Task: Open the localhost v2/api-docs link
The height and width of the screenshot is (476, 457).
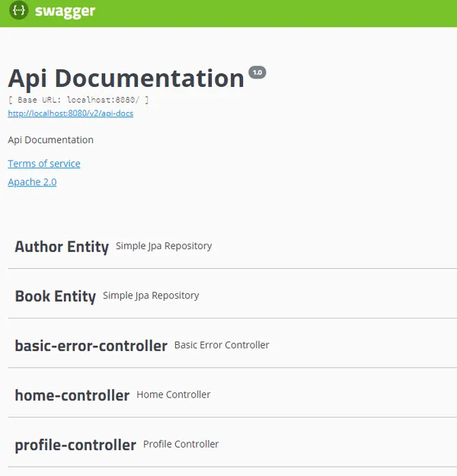Action: pos(71,113)
